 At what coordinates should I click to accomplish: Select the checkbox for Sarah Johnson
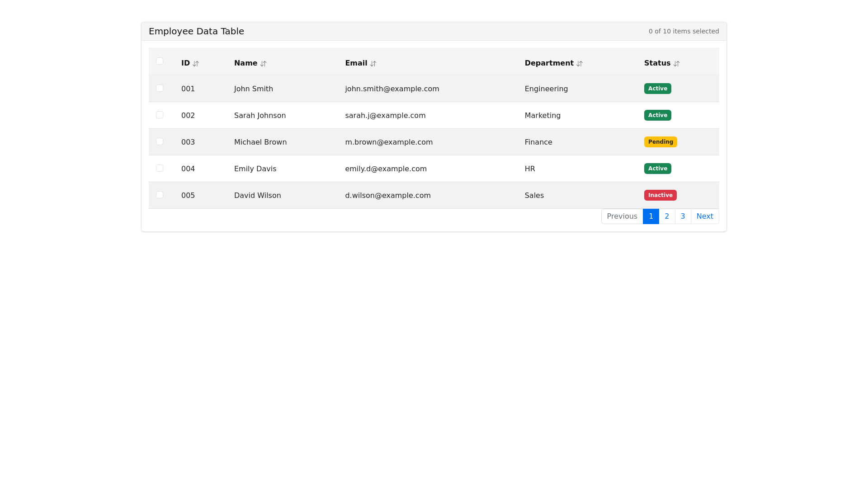160,115
